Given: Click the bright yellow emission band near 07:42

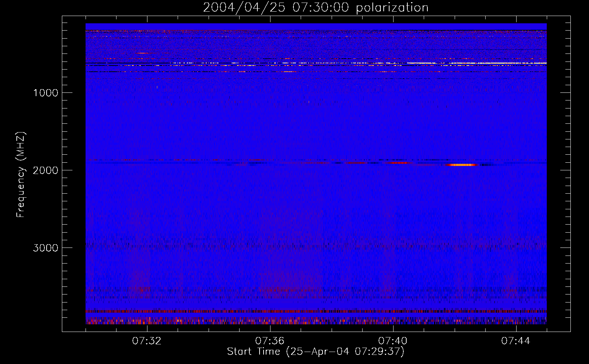Looking at the screenshot, I should (477, 63).
